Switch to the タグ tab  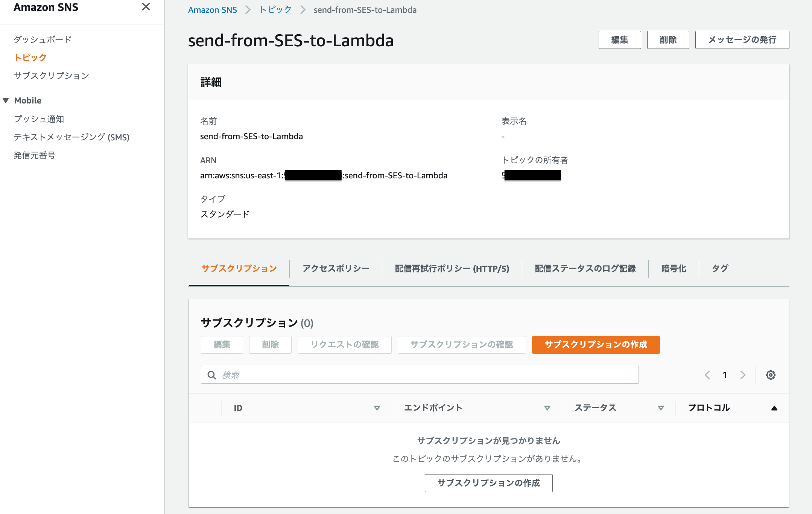720,268
